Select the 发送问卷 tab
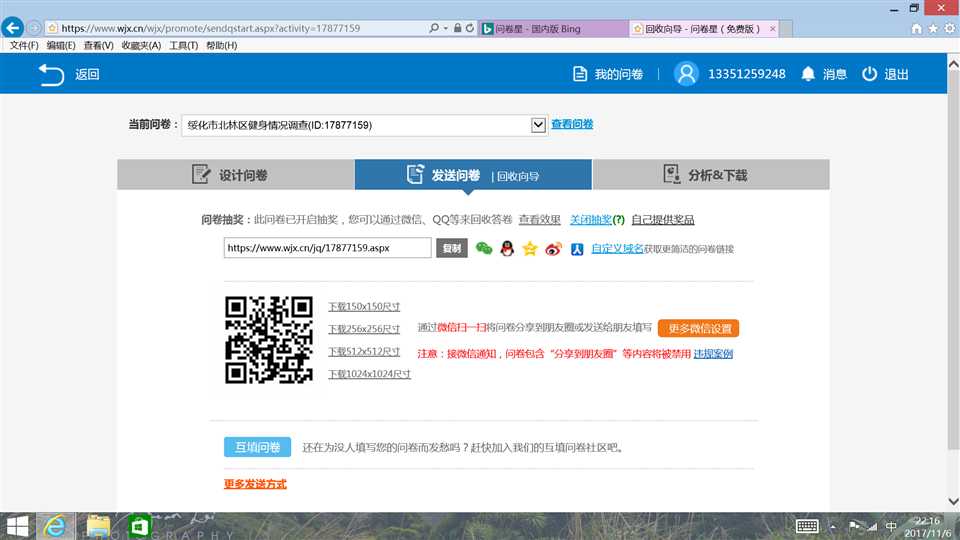Screen dimensions: 960x540 pyautogui.click(x=473, y=175)
